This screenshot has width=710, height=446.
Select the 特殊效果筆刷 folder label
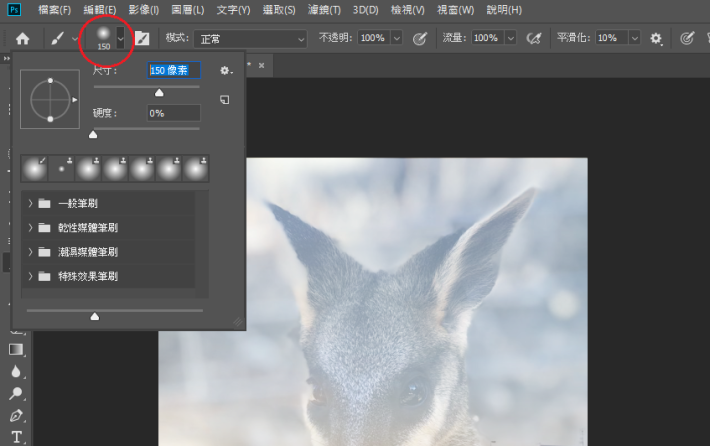tap(88, 276)
